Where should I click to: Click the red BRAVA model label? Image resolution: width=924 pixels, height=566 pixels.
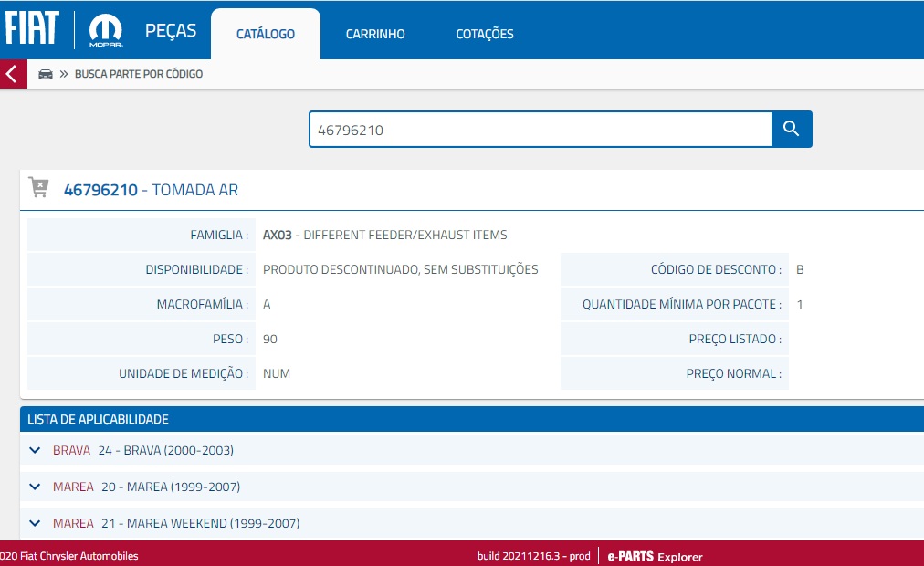71,450
